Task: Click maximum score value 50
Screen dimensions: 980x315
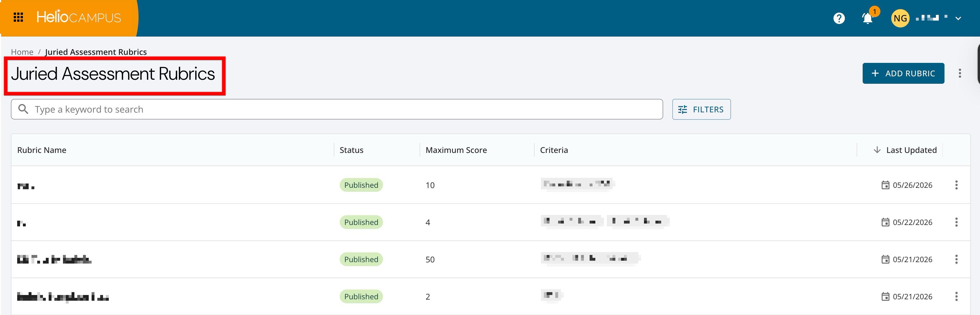Action: (x=430, y=260)
